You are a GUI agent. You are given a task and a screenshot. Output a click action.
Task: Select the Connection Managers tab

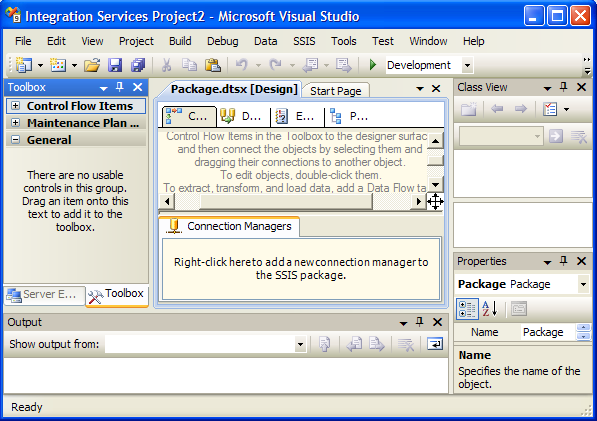point(230,226)
